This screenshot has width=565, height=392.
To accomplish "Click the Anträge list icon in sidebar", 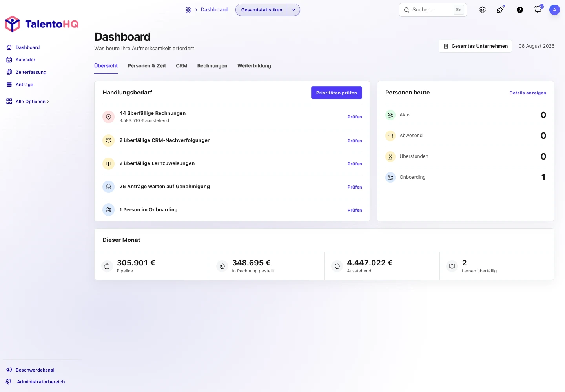I will 9,85.
